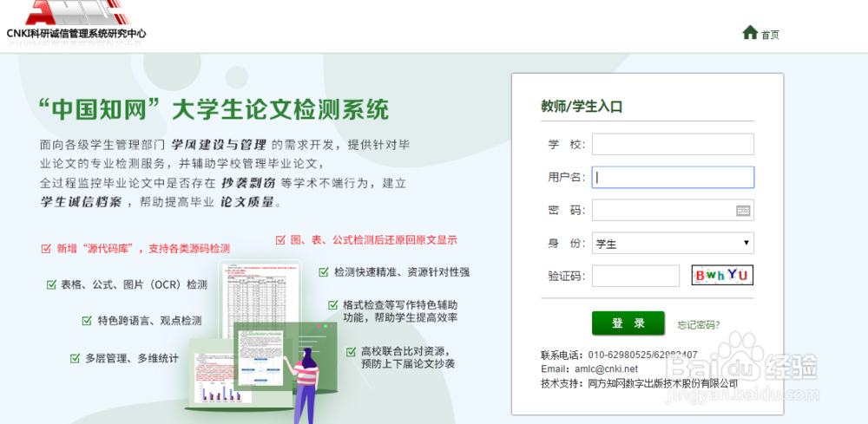The width and height of the screenshot is (868, 424).
Task: Focus the 密码 input field
Action: click(673, 210)
